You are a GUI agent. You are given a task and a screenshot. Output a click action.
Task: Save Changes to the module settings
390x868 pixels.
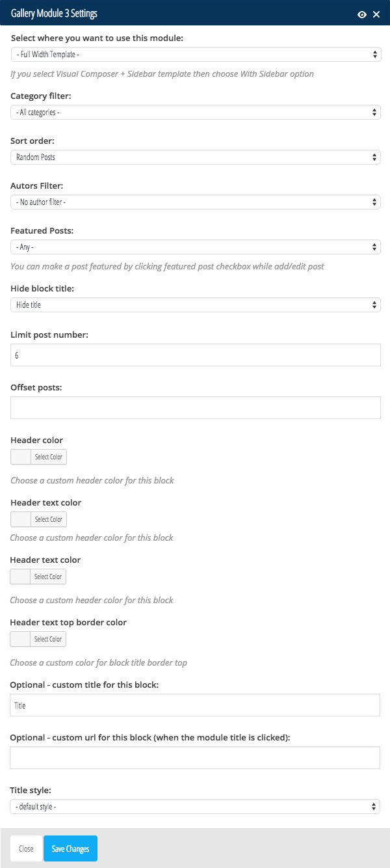[x=70, y=848]
